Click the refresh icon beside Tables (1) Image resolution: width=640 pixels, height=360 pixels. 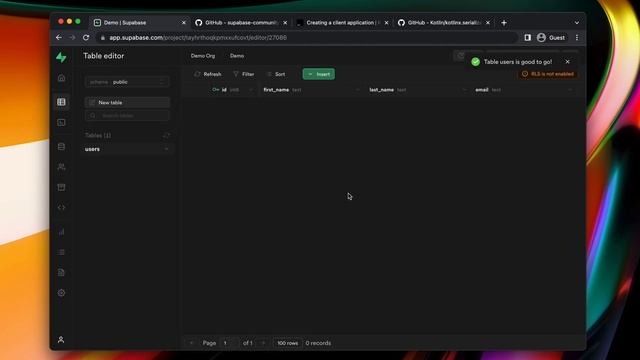pos(166,135)
